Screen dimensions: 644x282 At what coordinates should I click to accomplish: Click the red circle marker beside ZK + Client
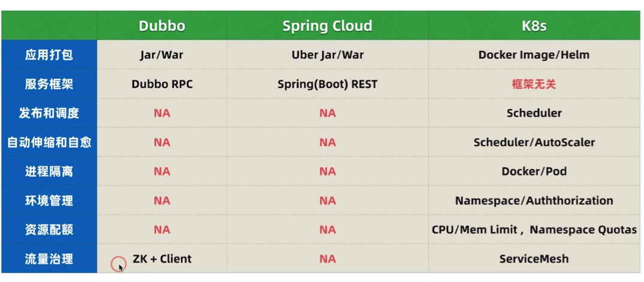(118, 263)
